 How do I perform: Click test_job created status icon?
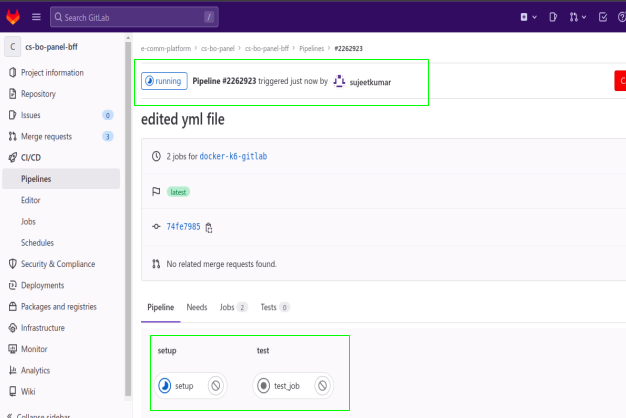click(x=263, y=386)
